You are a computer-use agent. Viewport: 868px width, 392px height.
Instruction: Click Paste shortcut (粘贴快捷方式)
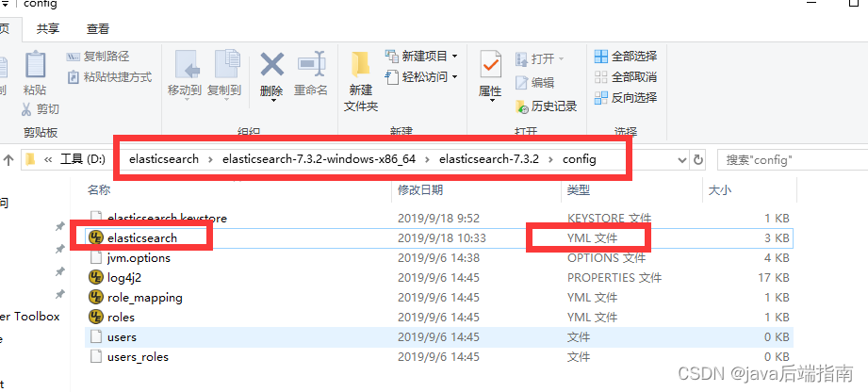pos(109,77)
